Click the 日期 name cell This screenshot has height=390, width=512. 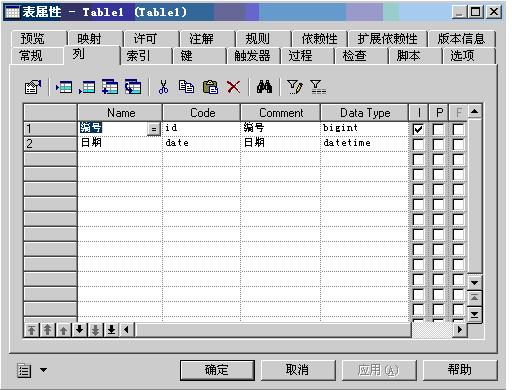120,144
